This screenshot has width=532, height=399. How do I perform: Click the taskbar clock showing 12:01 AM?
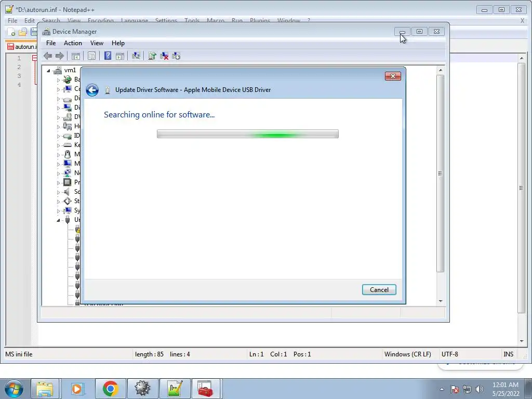[x=506, y=389]
